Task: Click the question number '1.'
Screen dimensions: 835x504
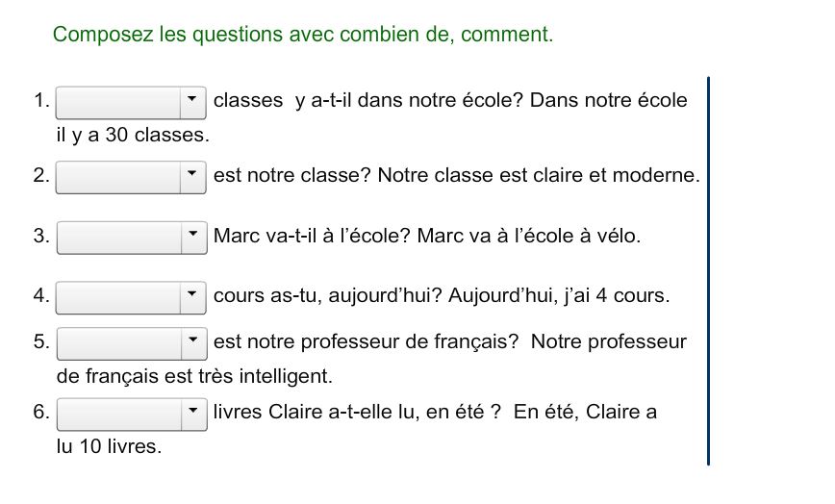Action: (41, 100)
